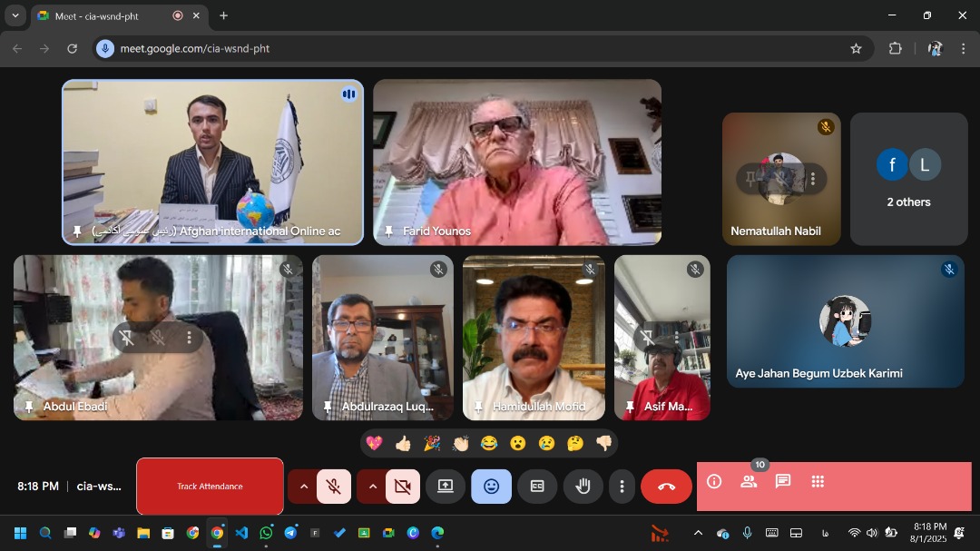Send the thumbs up reaction emoji
Image resolution: width=980 pixels, height=551 pixels.
[403, 443]
